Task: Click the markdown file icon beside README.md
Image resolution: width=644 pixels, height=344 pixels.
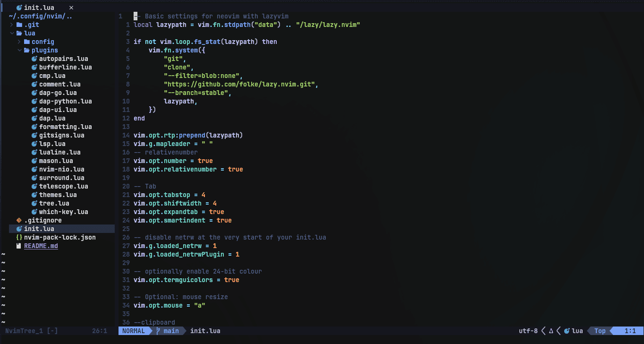Action: click(19, 246)
